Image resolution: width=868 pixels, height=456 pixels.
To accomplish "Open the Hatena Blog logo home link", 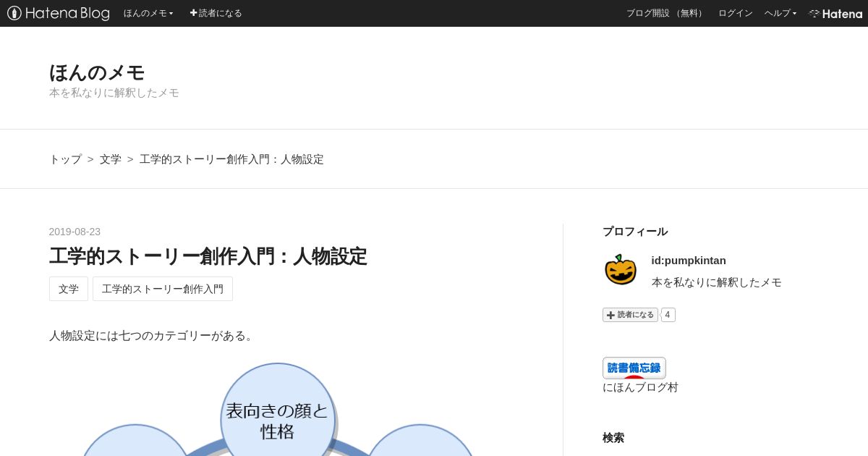I will point(59,13).
